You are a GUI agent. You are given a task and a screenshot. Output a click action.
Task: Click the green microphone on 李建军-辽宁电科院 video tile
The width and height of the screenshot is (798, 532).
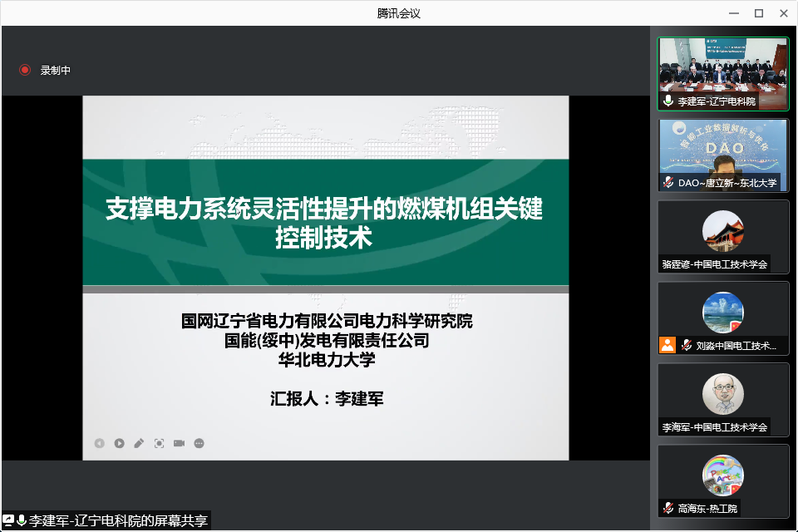click(667, 101)
